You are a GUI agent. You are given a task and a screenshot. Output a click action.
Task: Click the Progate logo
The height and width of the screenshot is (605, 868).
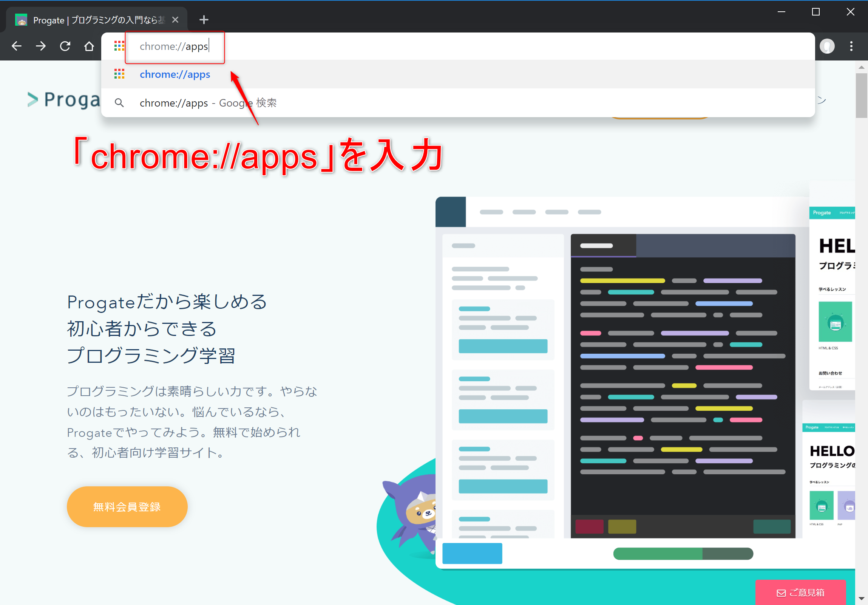(x=63, y=99)
